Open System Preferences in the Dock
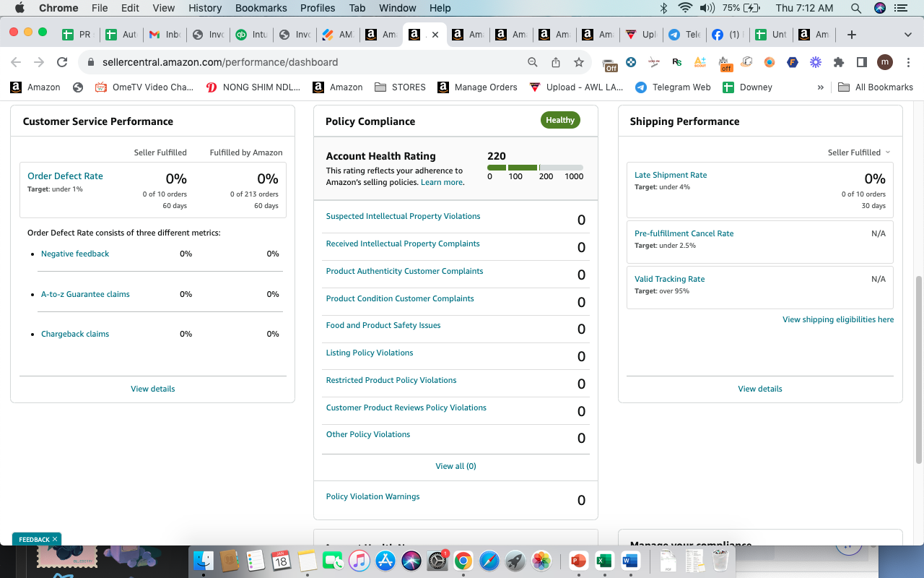The height and width of the screenshot is (578, 924). point(437,560)
